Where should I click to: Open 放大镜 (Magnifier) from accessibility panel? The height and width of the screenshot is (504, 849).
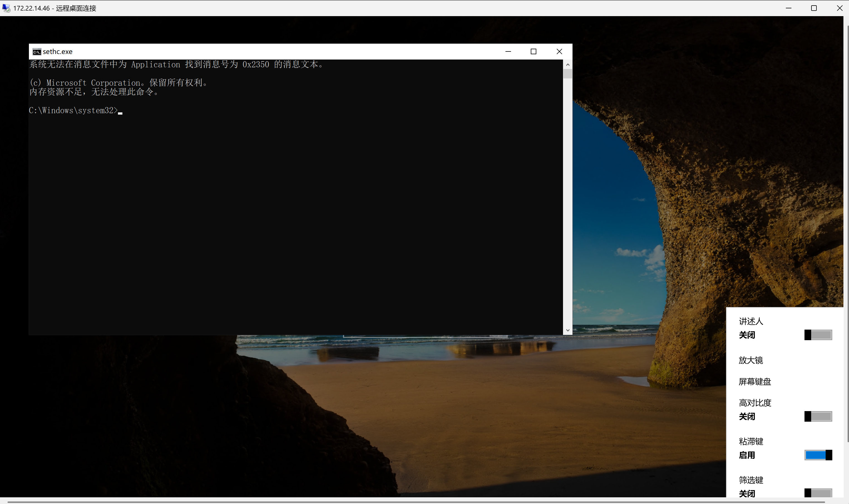click(x=751, y=360)
